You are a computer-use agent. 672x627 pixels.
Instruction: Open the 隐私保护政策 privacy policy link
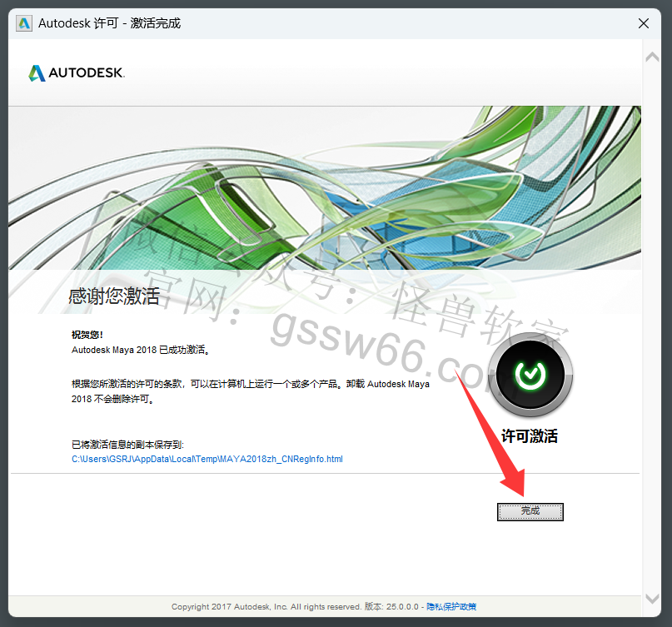tap(451, 606)
